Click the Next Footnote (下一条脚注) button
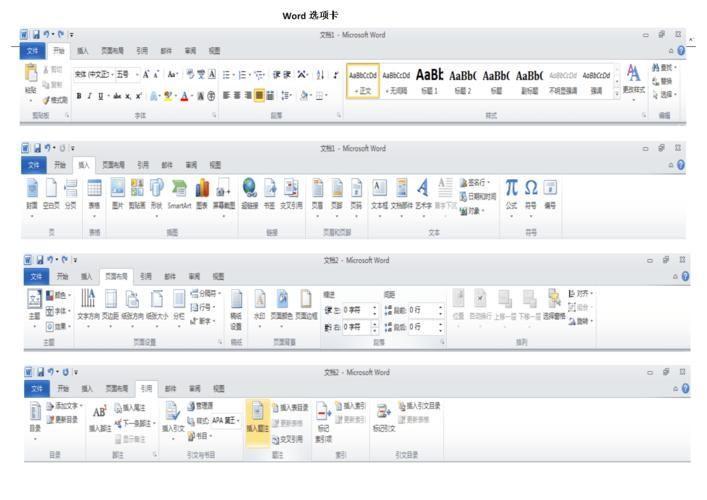The height and width of the screenshot is (500, 707). point(134,423)
